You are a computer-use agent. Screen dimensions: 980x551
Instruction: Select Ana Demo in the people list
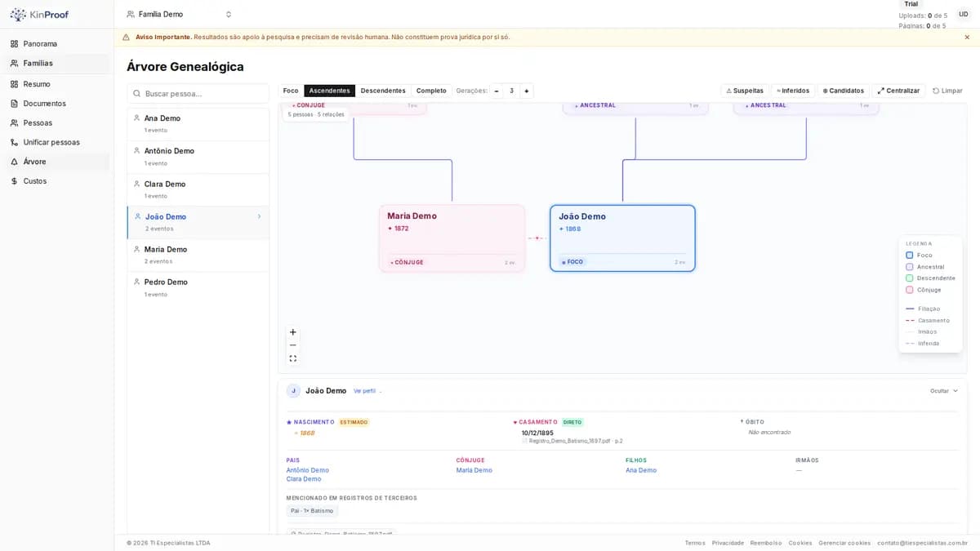(x=198, y=124)
